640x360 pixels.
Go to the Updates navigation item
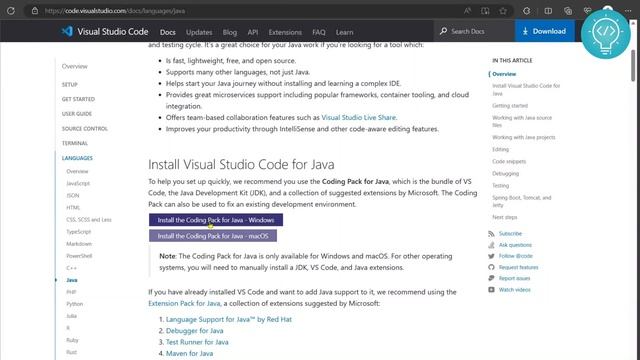199,32
